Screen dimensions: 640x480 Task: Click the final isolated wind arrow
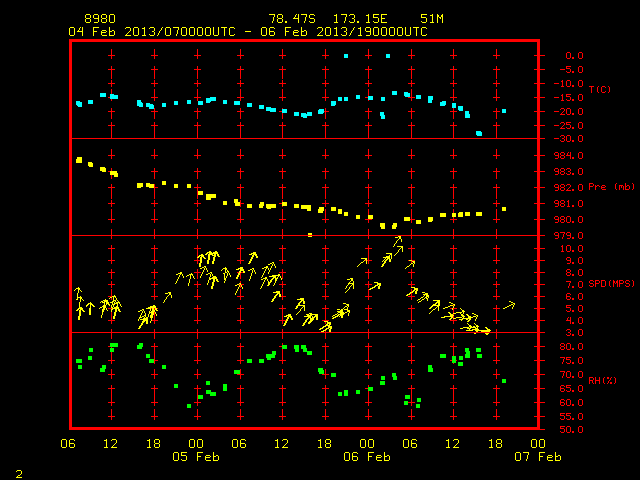point(509,305)
